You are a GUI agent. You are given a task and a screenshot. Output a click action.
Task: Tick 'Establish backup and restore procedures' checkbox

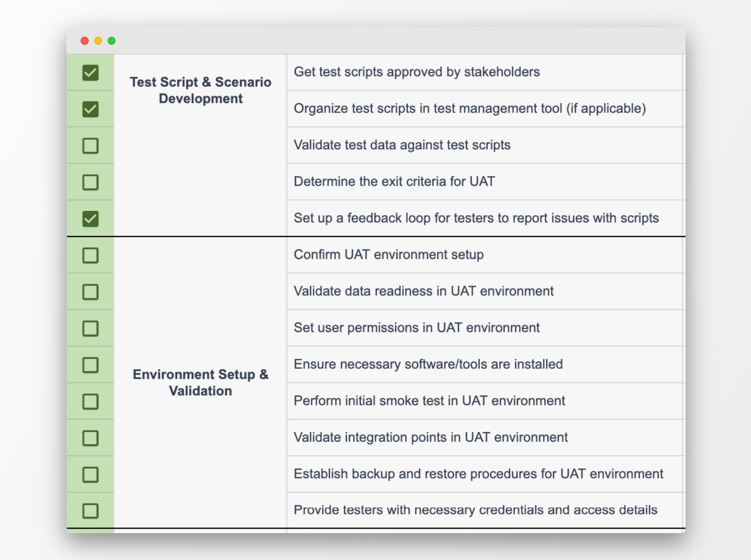[90, 474]
